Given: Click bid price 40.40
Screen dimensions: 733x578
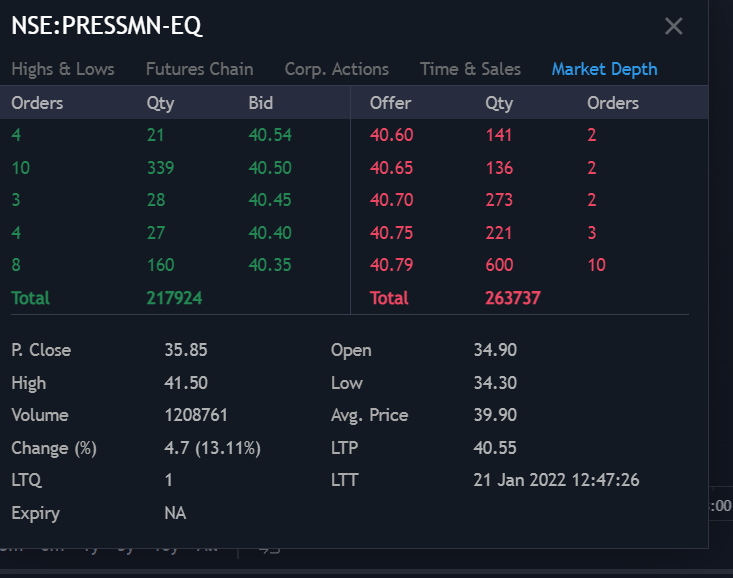Looking at the screenshot, I should [x=270, y=233].
